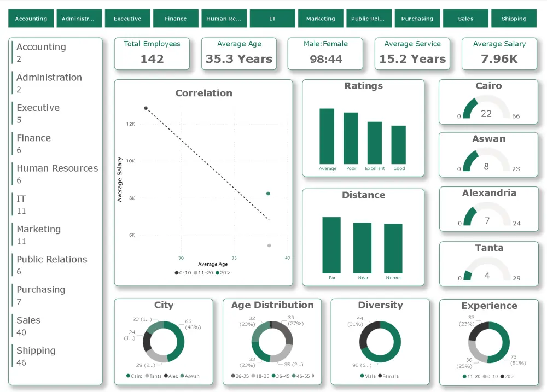547x392 pixels.
Task: Click the Sales filter in top ribbon
Action: coord(465,18)
